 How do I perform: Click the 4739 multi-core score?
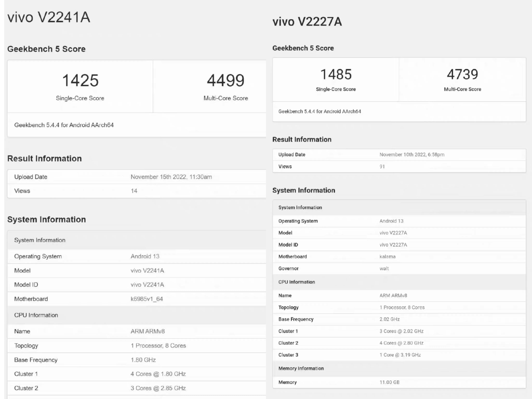(x=462, y=74)
